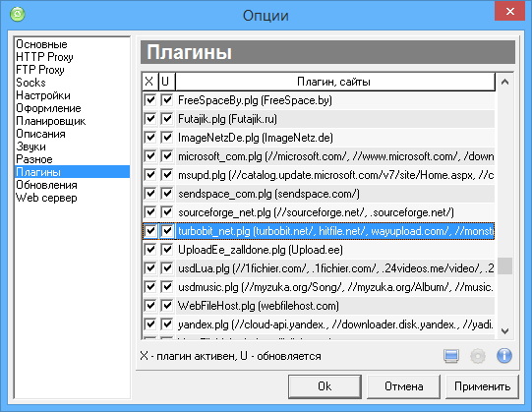The width and height of the screenshot is (532, 412).
Task: Toggle U checkbox for sendspace_com.plg
Action: [166, 194]
